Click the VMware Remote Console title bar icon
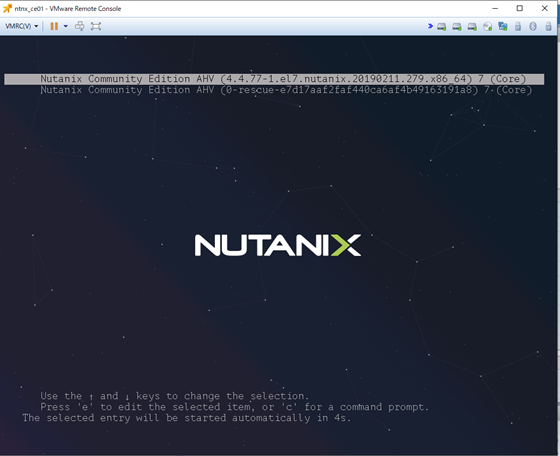This screenshot has width=560, height=456. [x=7, y=9]
